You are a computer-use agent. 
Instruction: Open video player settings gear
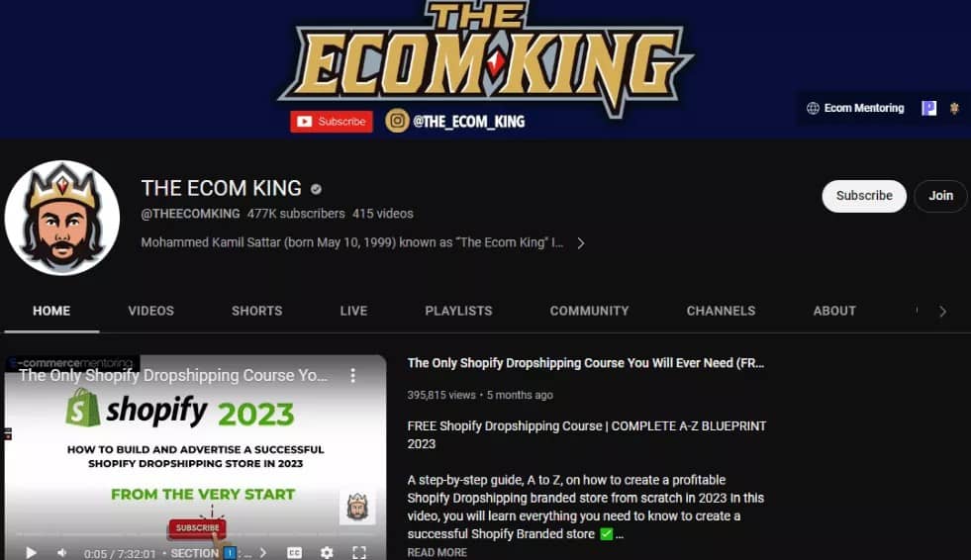[x=327, y=552]
